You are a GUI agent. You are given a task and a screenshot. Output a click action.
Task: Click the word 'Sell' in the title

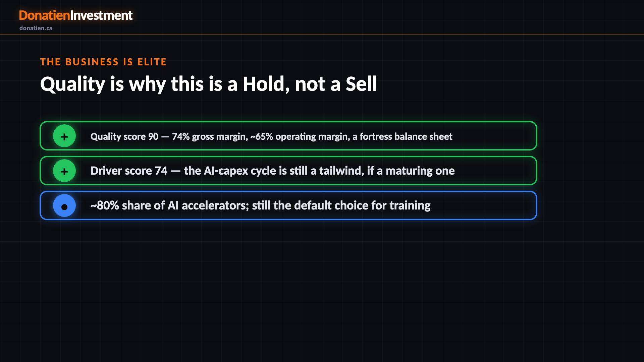point(362,84)
